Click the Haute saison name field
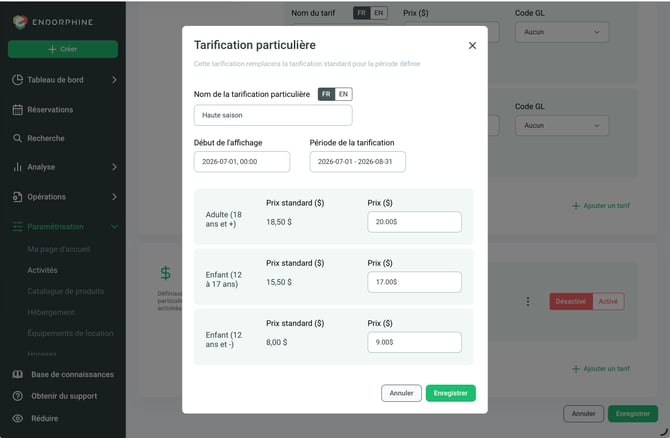 click(273, 115)
